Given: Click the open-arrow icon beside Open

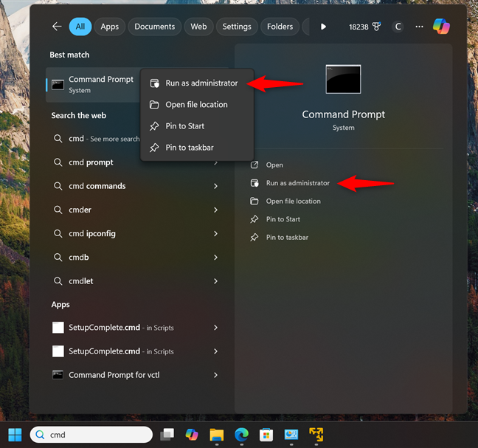Looking at the screenshot, I should click(254, 165).
